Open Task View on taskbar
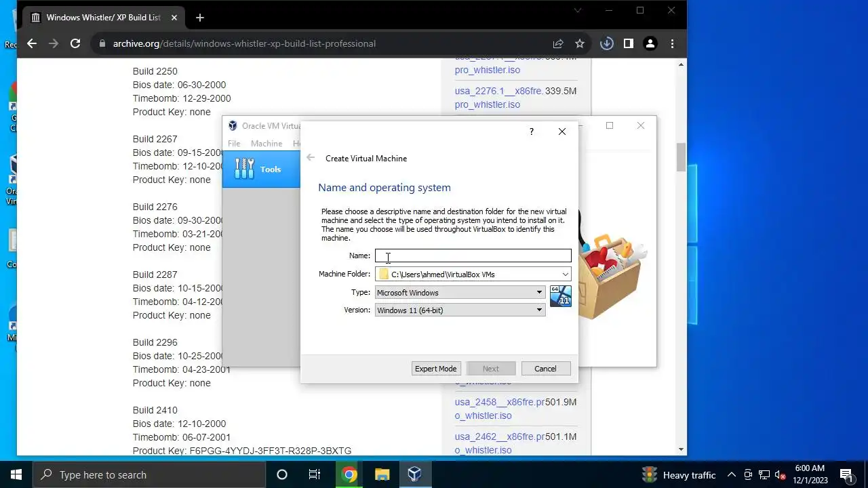 315,474
